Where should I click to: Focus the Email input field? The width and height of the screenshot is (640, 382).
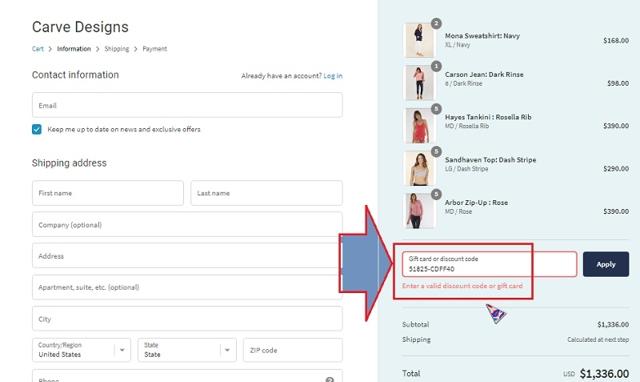[187, 105]
